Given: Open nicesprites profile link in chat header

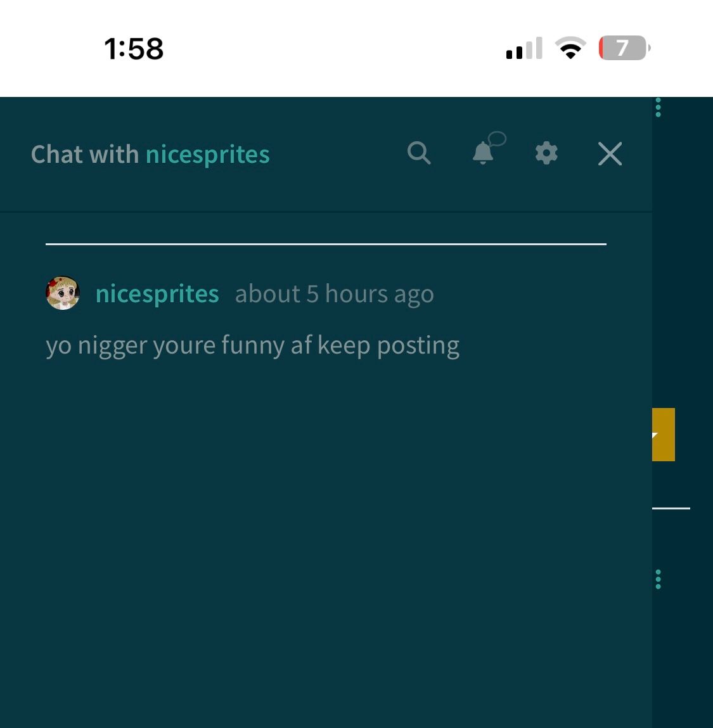Looking at the screenshot, I should pyautogui.click(x=208, y=155).
